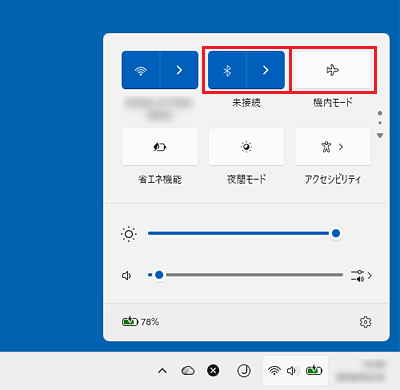Adjust the brightness slider handle
400x390 pixels.
pos(336,233)
